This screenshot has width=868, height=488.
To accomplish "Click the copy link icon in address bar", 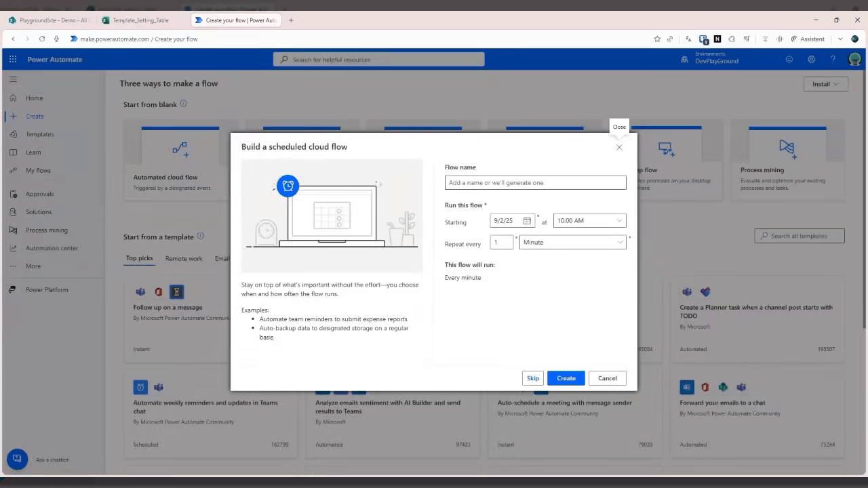I will point(670,39).
